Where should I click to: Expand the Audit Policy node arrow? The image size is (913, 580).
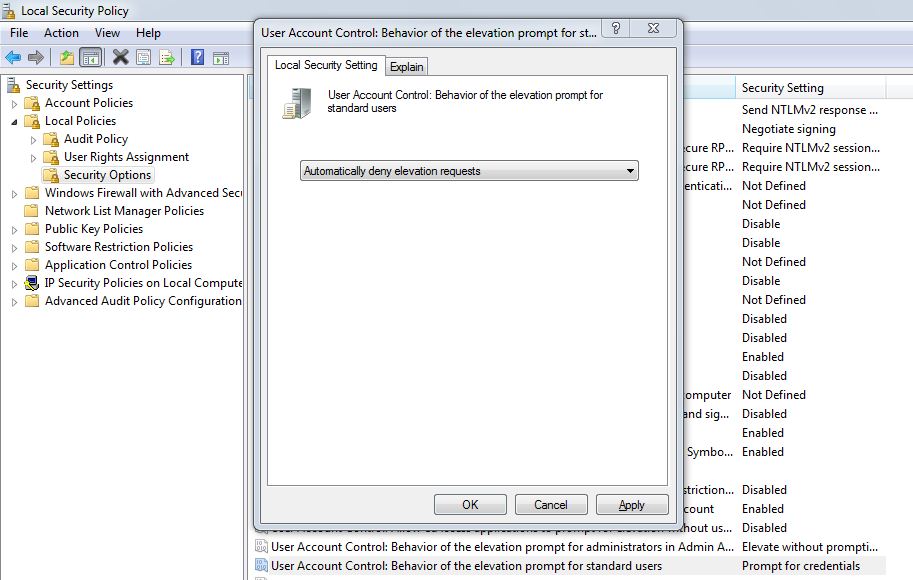point(34,139)
